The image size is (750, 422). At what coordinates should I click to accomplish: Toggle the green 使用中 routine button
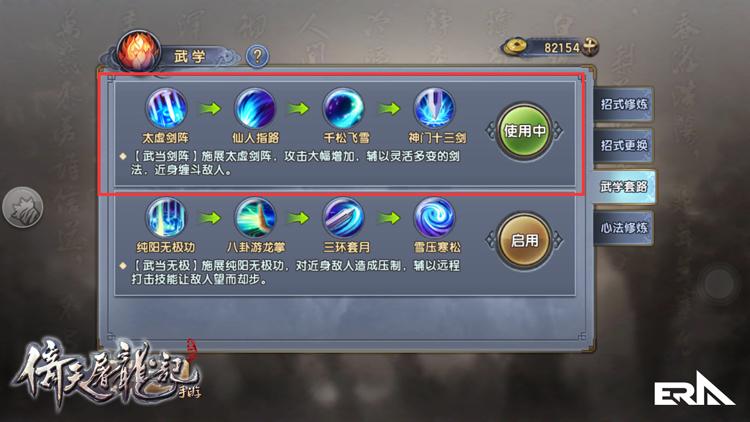click(524, 131)
